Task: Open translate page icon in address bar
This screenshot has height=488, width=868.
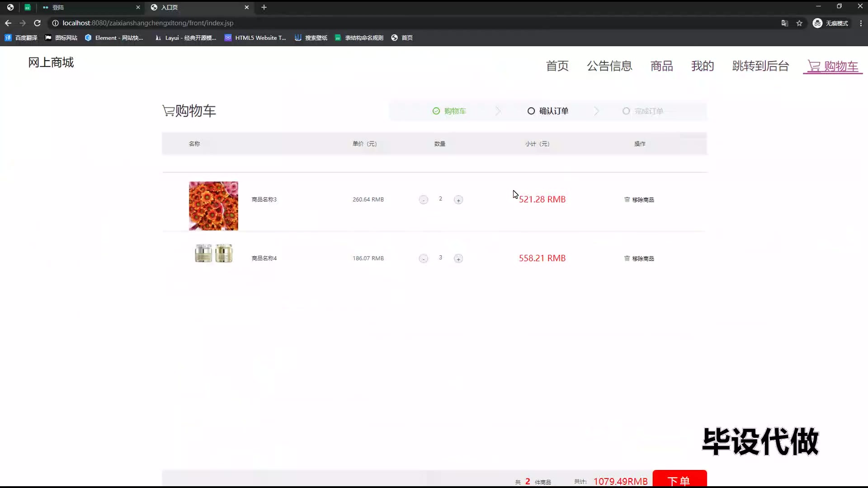Action: pos(784,23)
